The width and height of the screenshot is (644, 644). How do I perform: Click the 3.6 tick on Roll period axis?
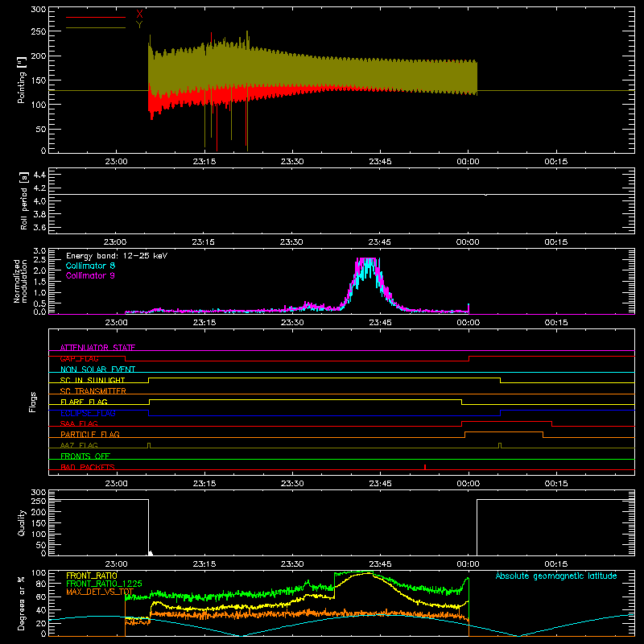click(39, 228)
